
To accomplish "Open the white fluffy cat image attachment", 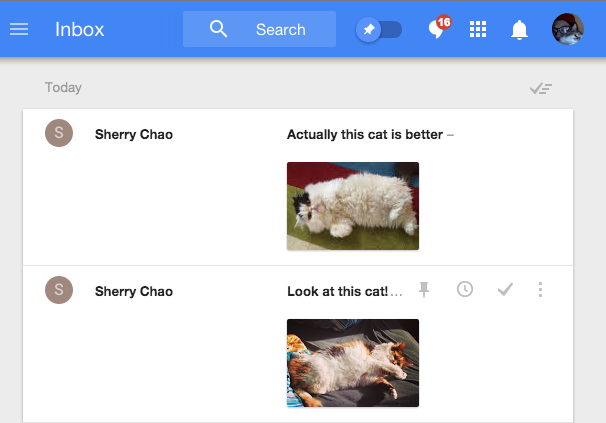I will [x=352, y=206].
